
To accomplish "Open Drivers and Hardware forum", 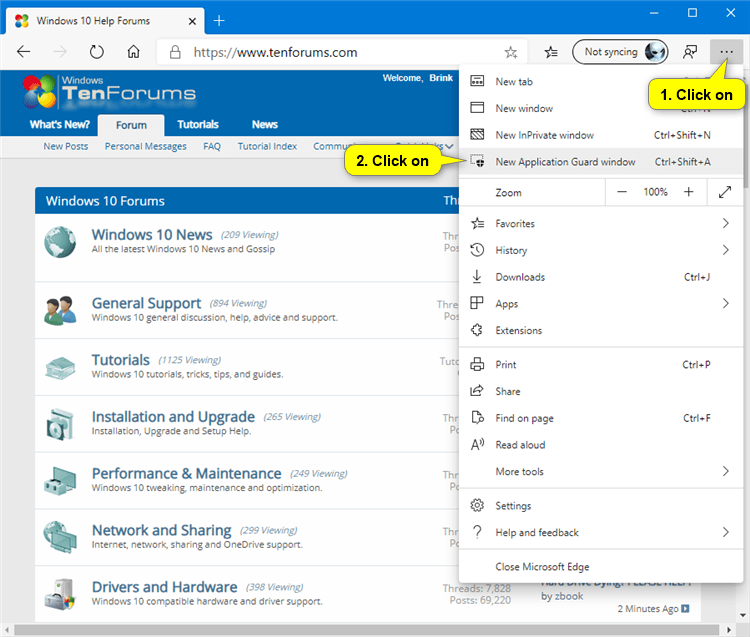I will click(x=164, y=587).
